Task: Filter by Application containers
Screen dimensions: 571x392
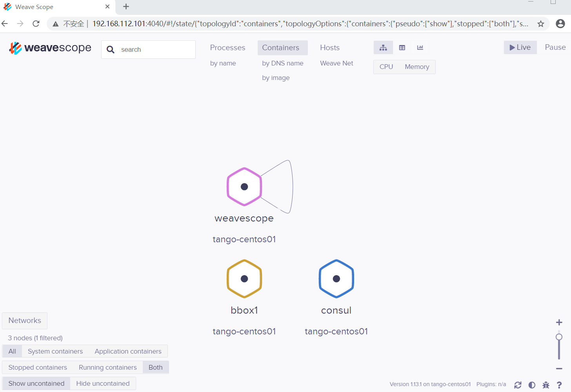Action: click(128, 351)
